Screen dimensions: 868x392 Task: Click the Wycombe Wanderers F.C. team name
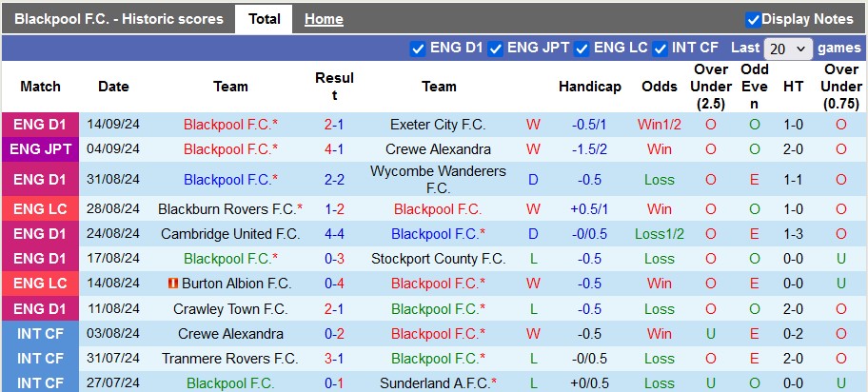438,180
